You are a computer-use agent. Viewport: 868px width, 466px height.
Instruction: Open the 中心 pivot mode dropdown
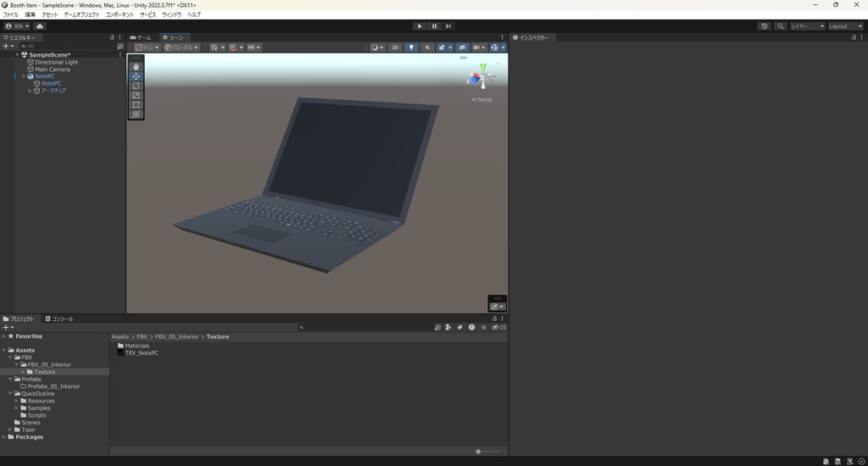coord(147,47)
